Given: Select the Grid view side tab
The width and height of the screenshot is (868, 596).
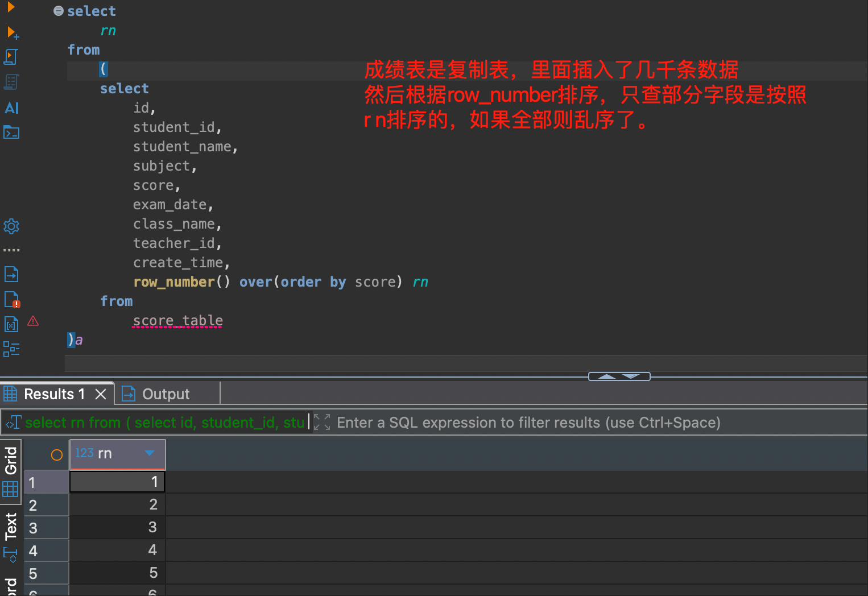Looking at the screenshot, I should point(11,471).
